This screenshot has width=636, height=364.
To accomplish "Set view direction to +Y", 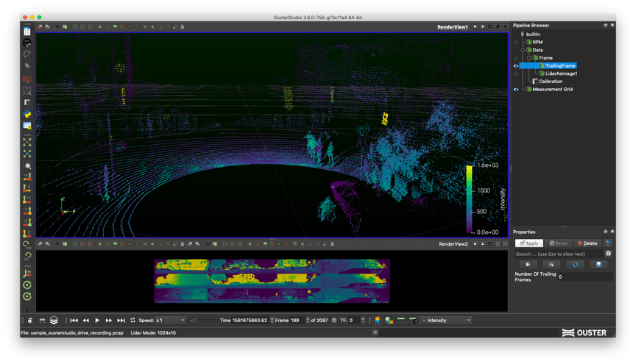I will [x=27, y=199].
